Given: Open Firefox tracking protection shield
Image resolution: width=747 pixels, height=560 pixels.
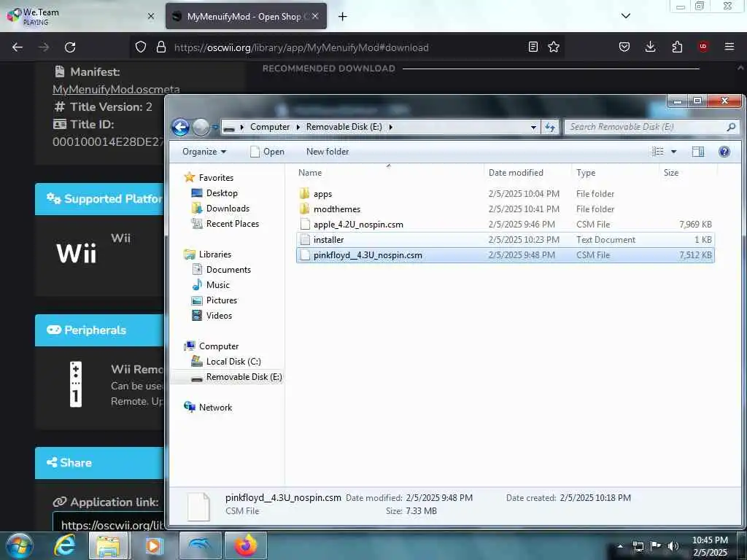Looking at the screenshot, I should [x=141, y=47].
